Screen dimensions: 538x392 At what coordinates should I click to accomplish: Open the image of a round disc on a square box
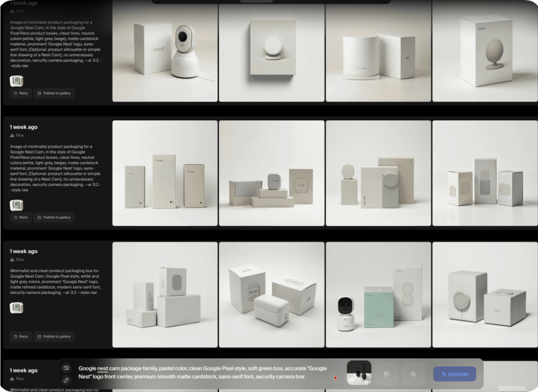tap(272, 51)
